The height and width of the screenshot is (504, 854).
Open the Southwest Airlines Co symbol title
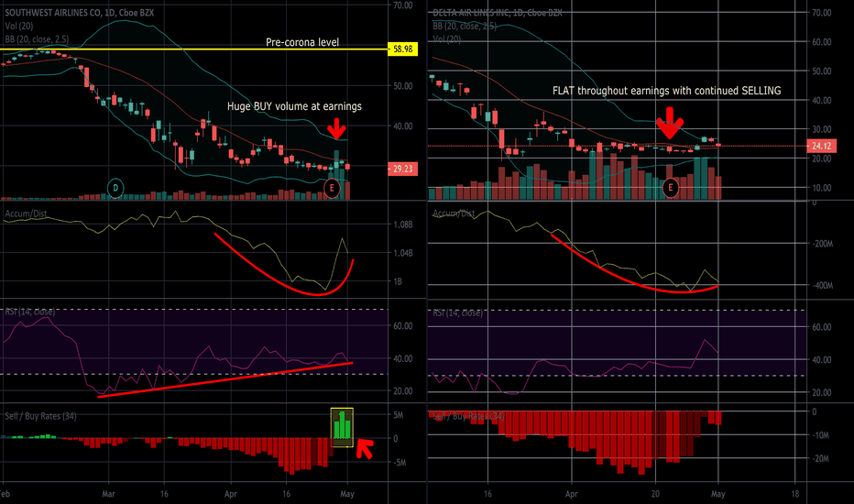[x=80, y=13]
